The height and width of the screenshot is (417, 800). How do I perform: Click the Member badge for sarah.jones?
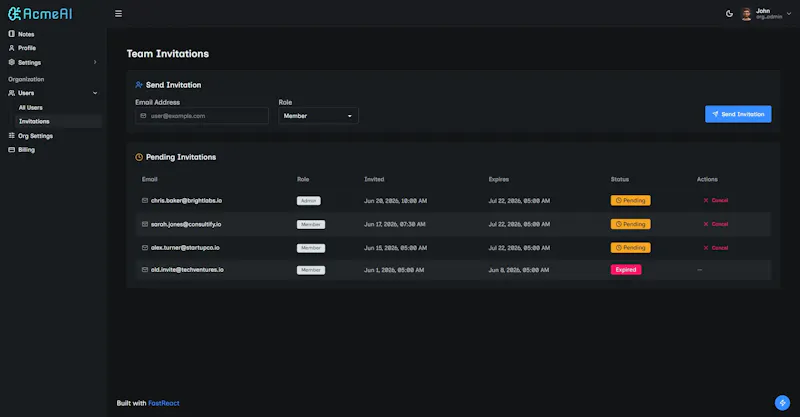coord(311,225)
